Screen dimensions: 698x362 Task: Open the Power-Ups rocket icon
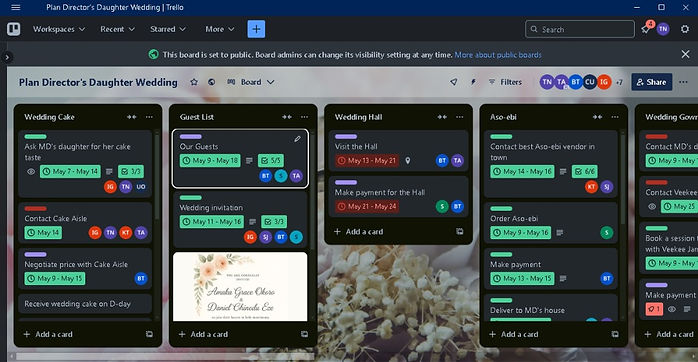453,82
